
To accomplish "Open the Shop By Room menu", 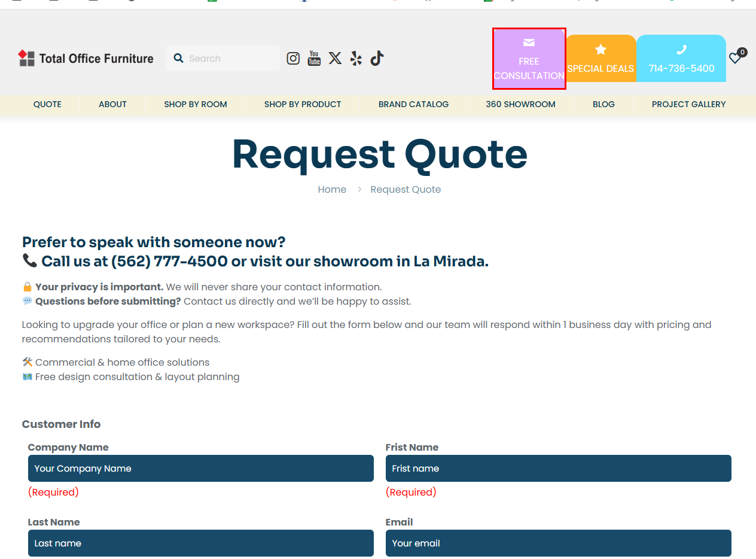I will coord(196,104).
